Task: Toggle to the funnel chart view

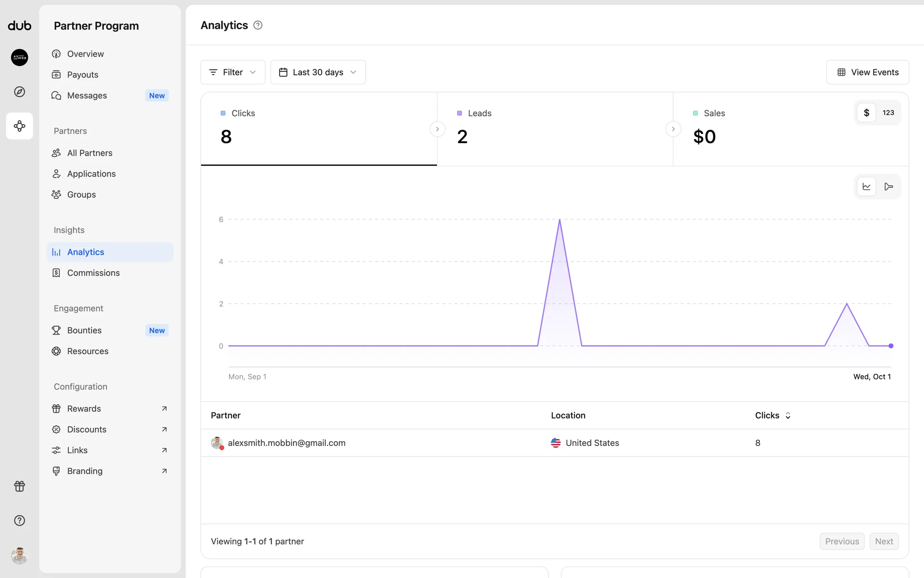Action: pos(888,187)
